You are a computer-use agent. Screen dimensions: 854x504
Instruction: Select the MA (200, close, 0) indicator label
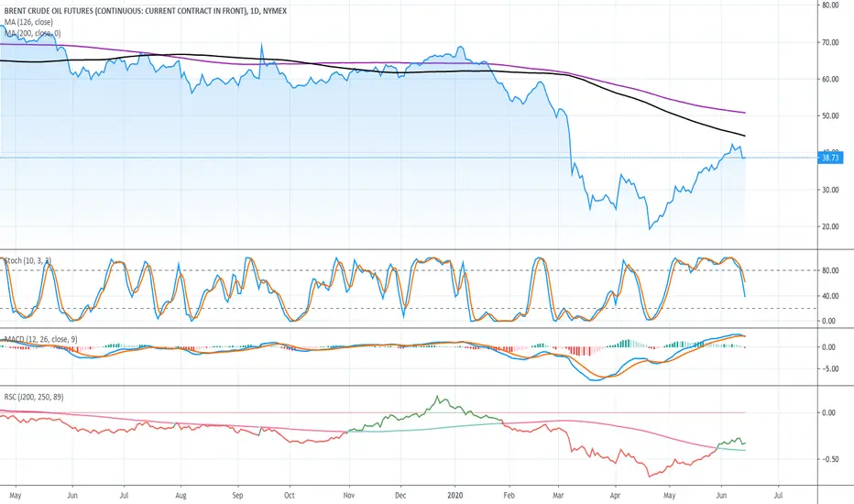tap(33, 33)
